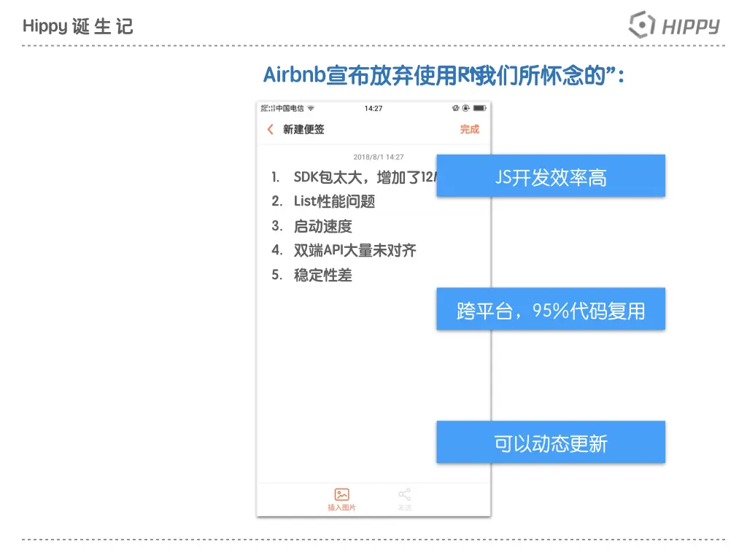Screen dimensions: 747x560
Task: Tap the greyed share icon 发送
Action: pyautogui.click(x=404, y=495)
